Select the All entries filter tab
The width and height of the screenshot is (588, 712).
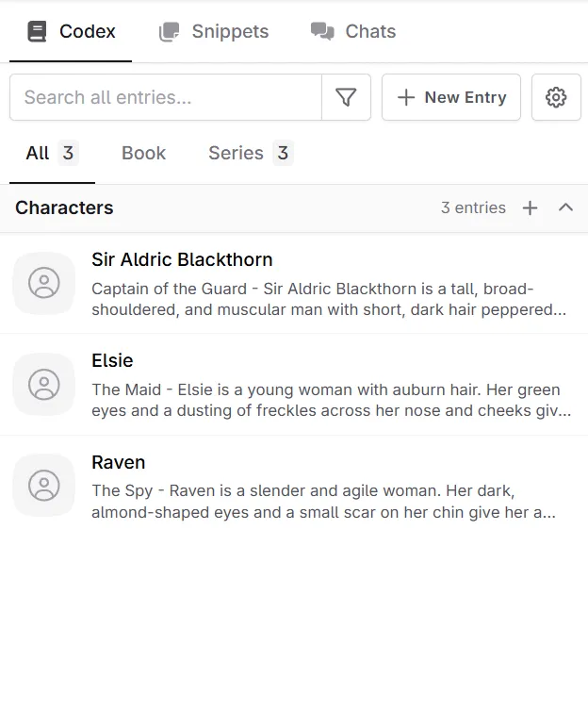[51, 153]
